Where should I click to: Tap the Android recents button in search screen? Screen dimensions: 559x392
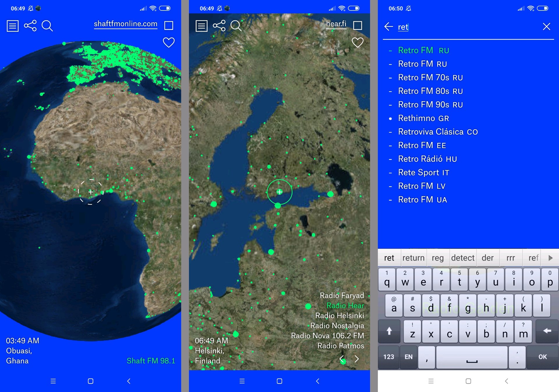(x=431, y=381)
